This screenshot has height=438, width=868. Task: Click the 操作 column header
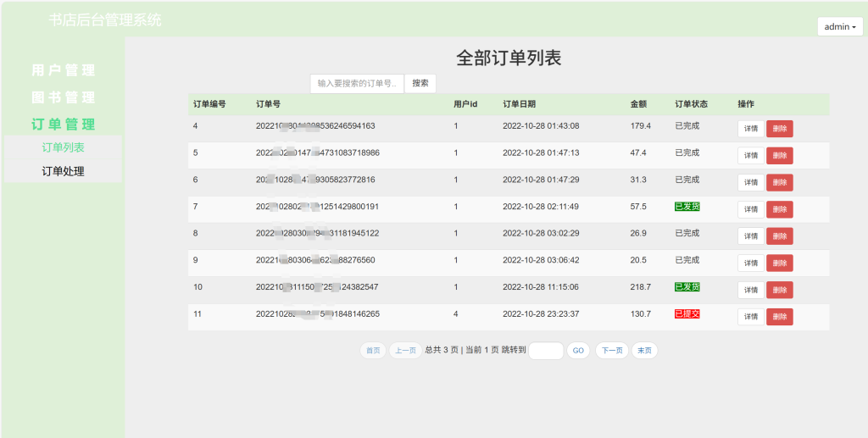pyautogui.click(x=746, y=104)
